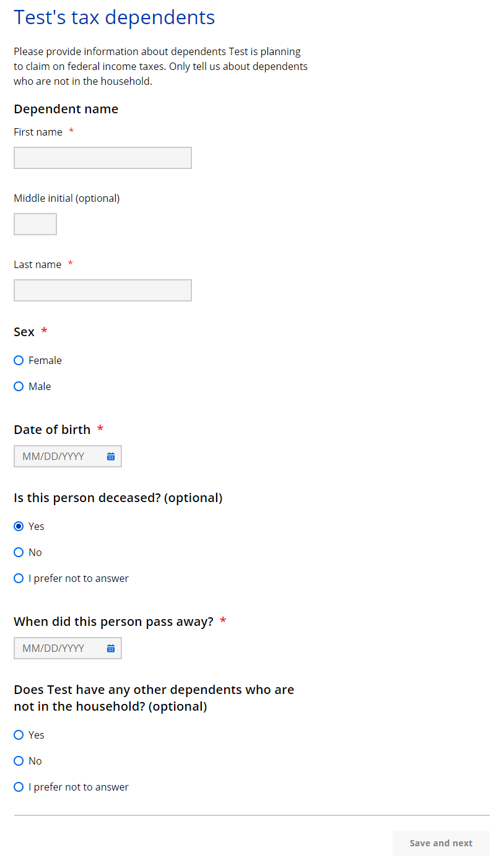Click the 'Test's tax dependents' heading
Viewport: 504px width, 863px height.
115,17
